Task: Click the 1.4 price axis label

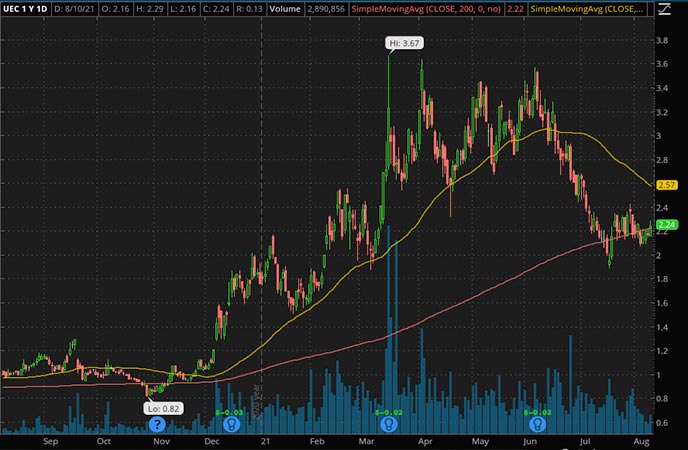Action: click(x=662, y=327)
